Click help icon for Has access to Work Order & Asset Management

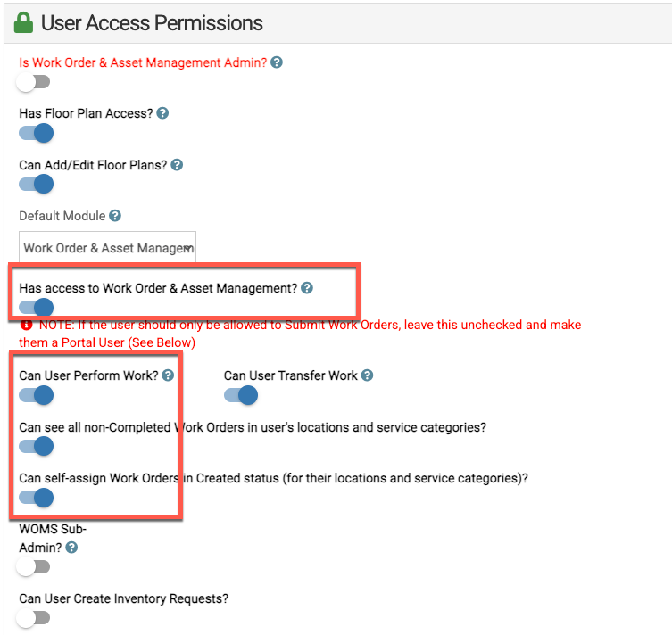pos(307,288)
